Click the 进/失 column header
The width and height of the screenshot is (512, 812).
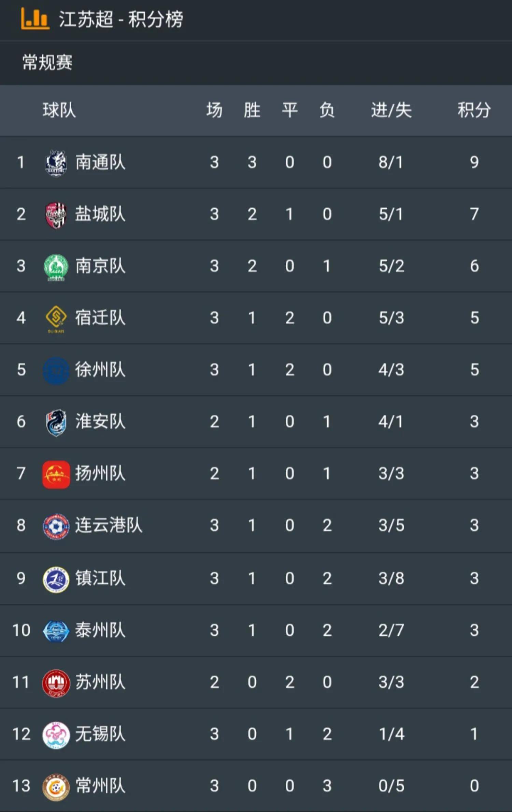pyautogui.click(x=391, y=110)
